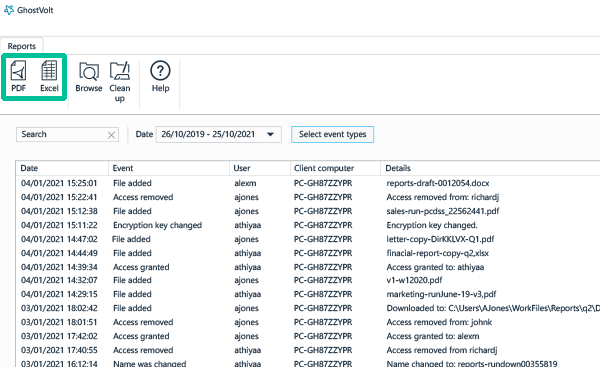600x367 pixels.
Task: Clear the search box with X
Action: 111,135
